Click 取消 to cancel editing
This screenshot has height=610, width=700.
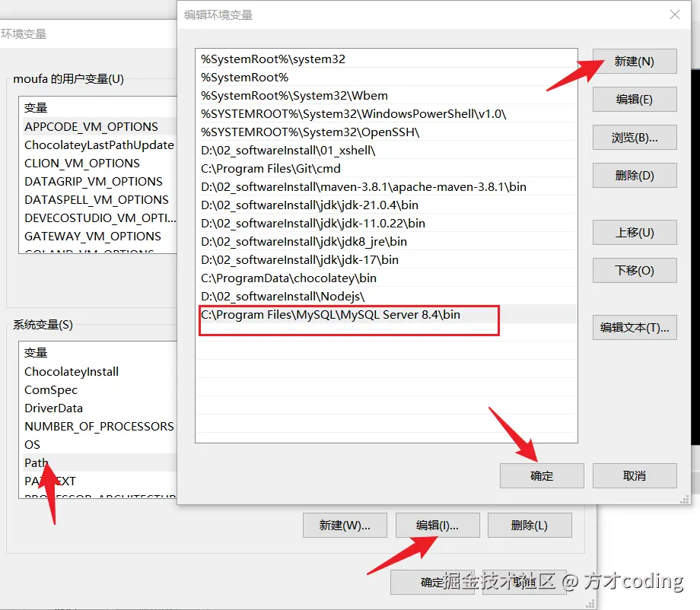tap(635, 475)
